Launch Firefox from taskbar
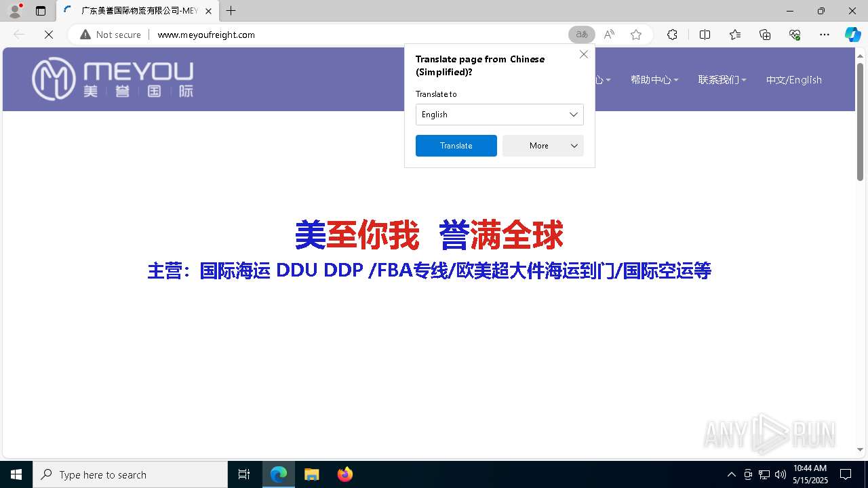The image size is (868, 488). 345,474
